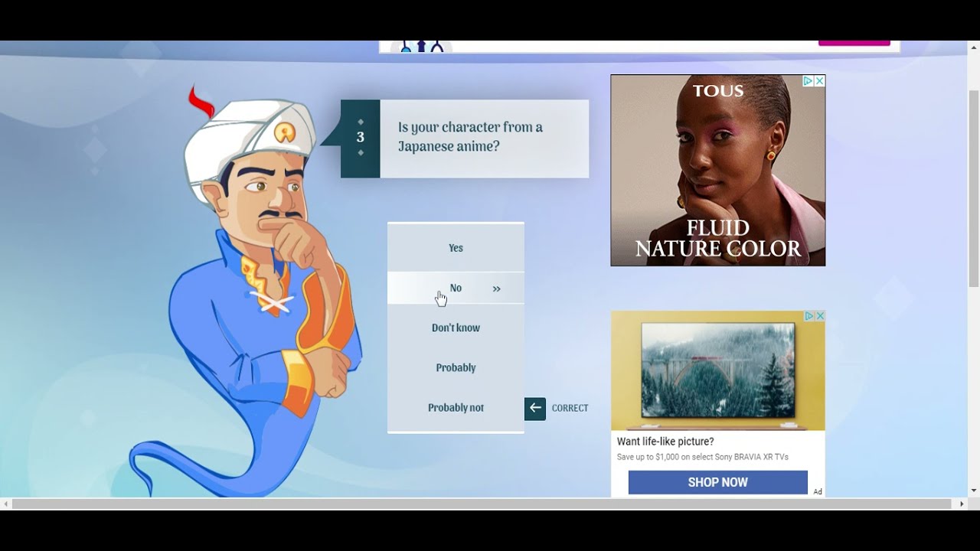Click the vertical scrollbar up arrow
Screen dimensions: 980x551
pyautogui.click(x=973, y=47)
